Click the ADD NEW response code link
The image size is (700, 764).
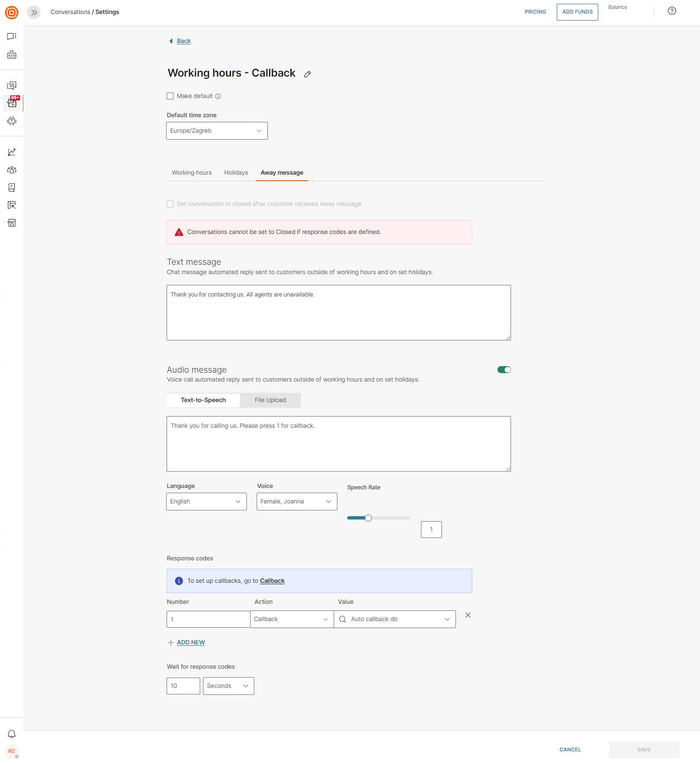[x=190, y=643]
